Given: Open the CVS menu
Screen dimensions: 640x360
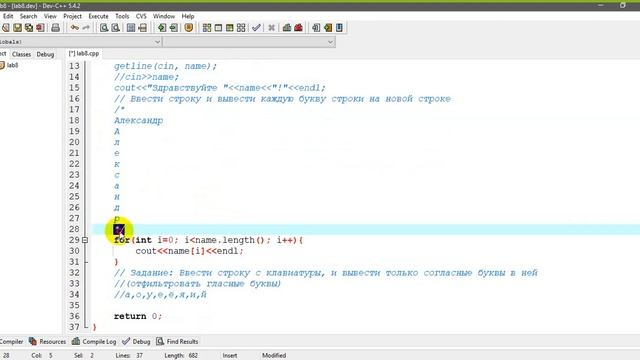Looking at the screenshot, I should coord(141,16).
